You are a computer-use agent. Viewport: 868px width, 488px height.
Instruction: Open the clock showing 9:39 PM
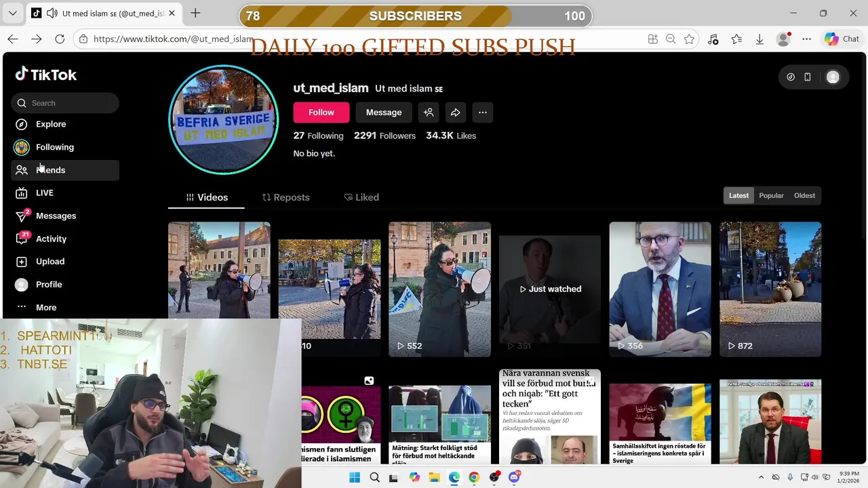(x=850, y=477)
